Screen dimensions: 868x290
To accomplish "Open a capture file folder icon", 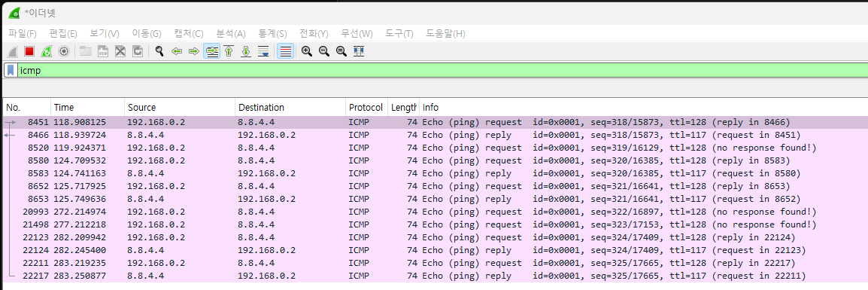I will tap(86, 51).
